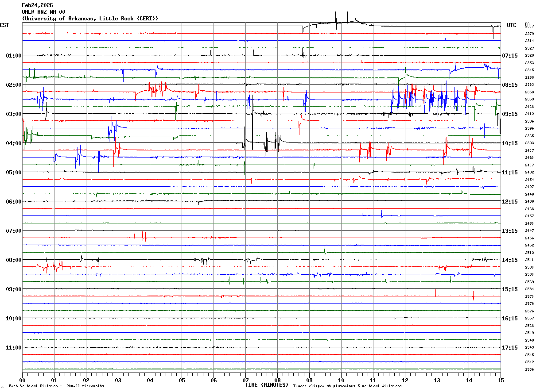Screen dimensions: 536x392
Task: Click the DC offset value '2365'
Action: pyautogui.click(x=529, y=136)
